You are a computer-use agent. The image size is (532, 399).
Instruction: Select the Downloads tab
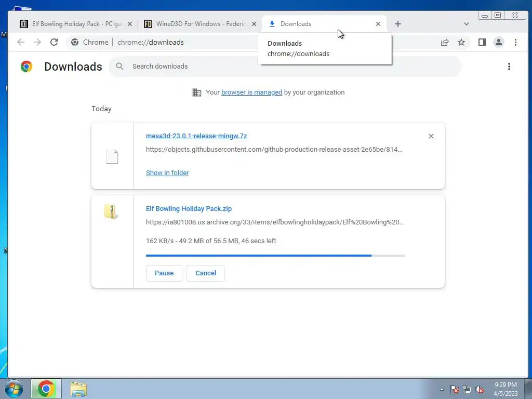pyautogui.click(x=324, y=24)
